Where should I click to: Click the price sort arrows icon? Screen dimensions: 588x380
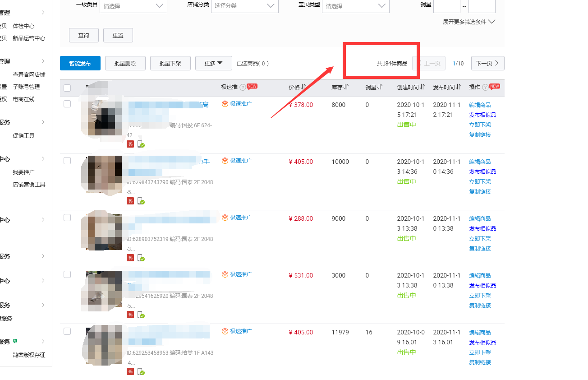point(304,87)
